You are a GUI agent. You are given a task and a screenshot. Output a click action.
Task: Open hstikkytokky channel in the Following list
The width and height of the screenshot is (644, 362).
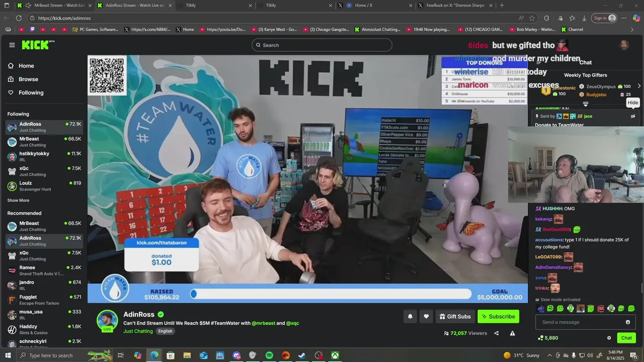[x=44, y=156]
